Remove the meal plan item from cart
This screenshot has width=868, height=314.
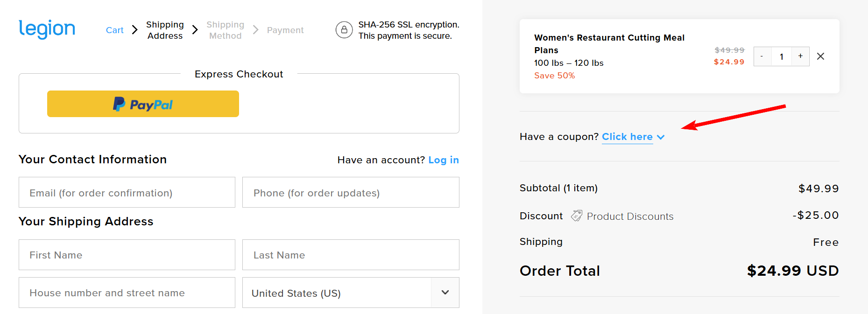(x=820, y=56)
